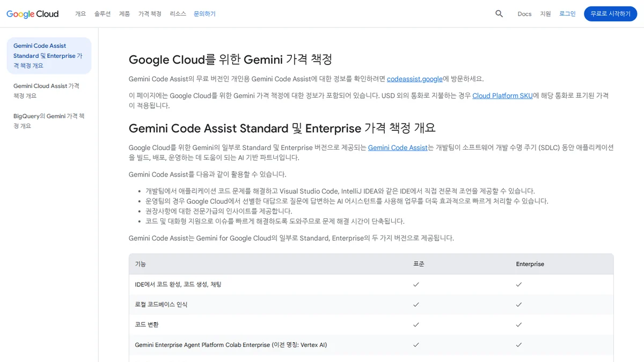Open the 개요 menu item
This screenshot has height=362, width=644.
(80, 14)
